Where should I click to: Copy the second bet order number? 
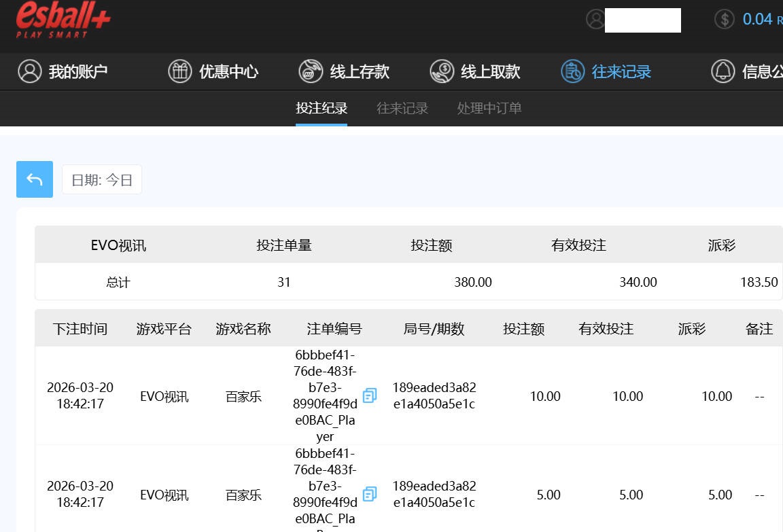[x=370, y=494]
